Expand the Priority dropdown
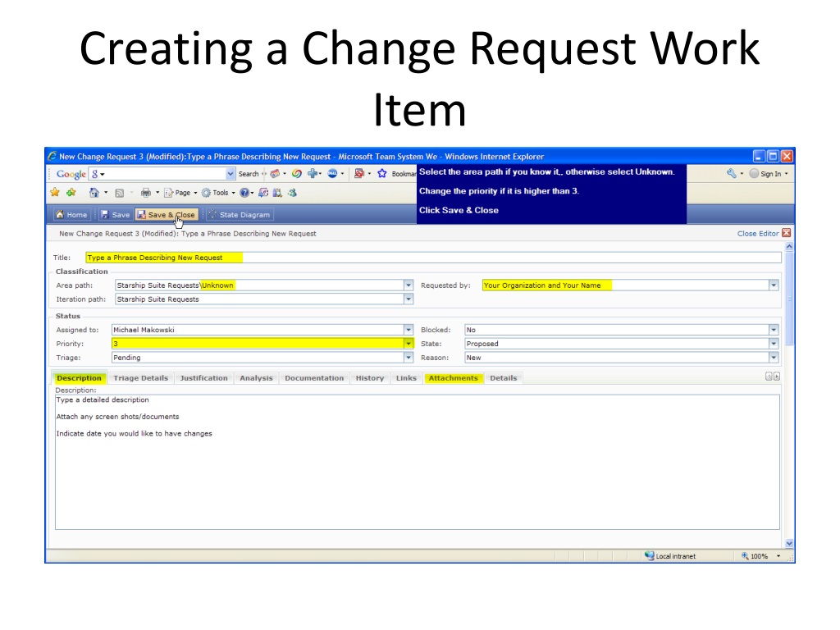The height and width of the screenshot is (630, 840). (409, 344)
